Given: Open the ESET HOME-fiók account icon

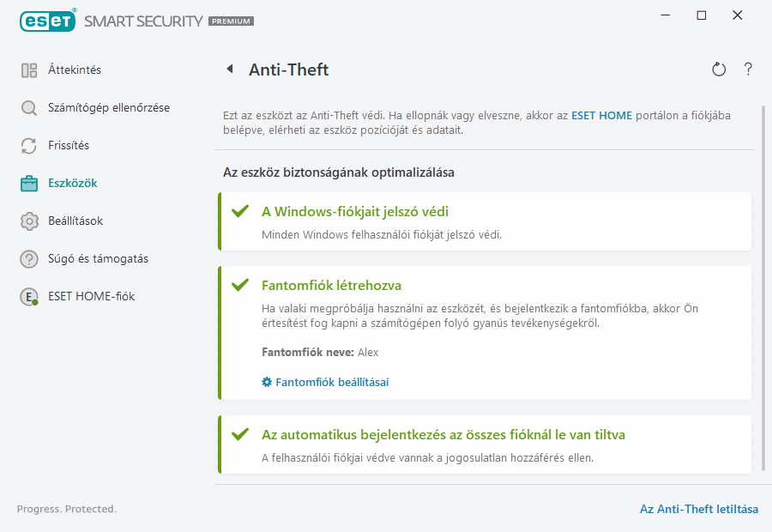Looking at the screenshot, I should [28, 296].
